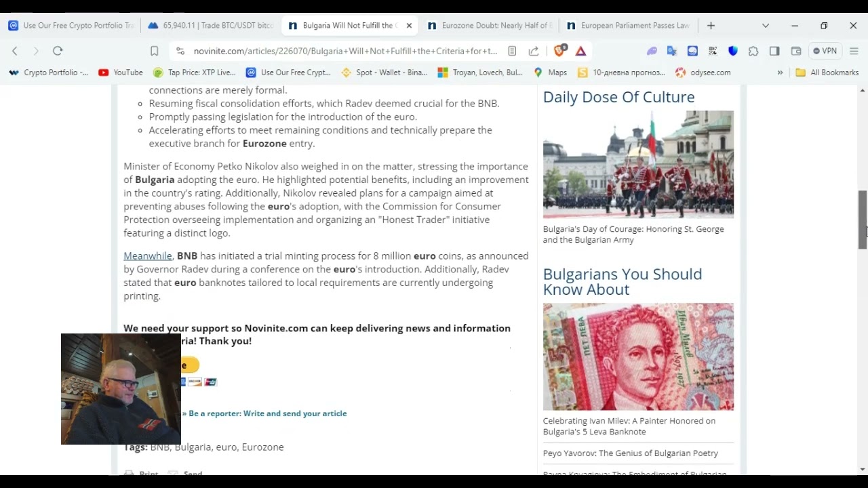Click the forward navigation arrow
Image resolution: width=868 pixels, height=488 pixels.
[x=36, y=51]
